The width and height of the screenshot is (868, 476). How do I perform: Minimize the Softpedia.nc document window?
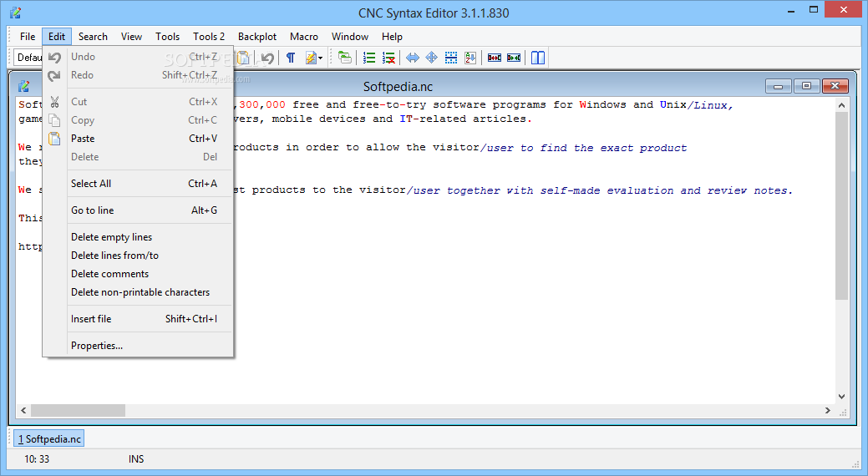779,86
